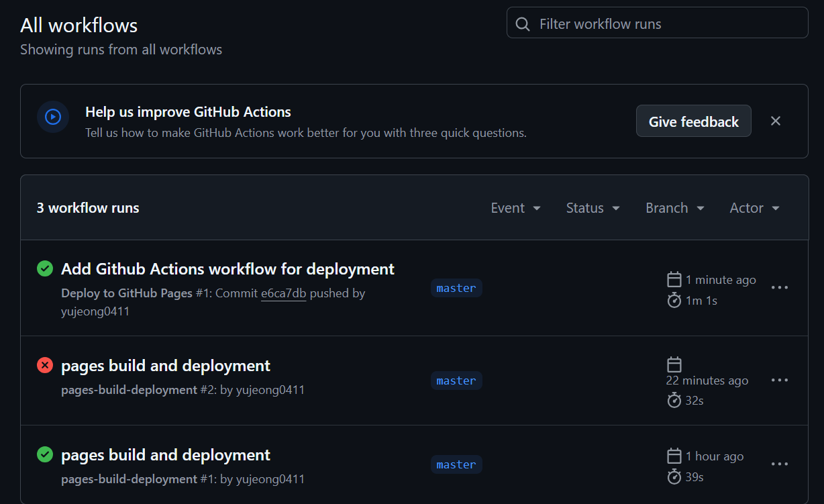Image resolution: width=824 pixels, height=504 pixels.
Task: Click success check icon for Add Github Actions workflow
Action: 45,268
